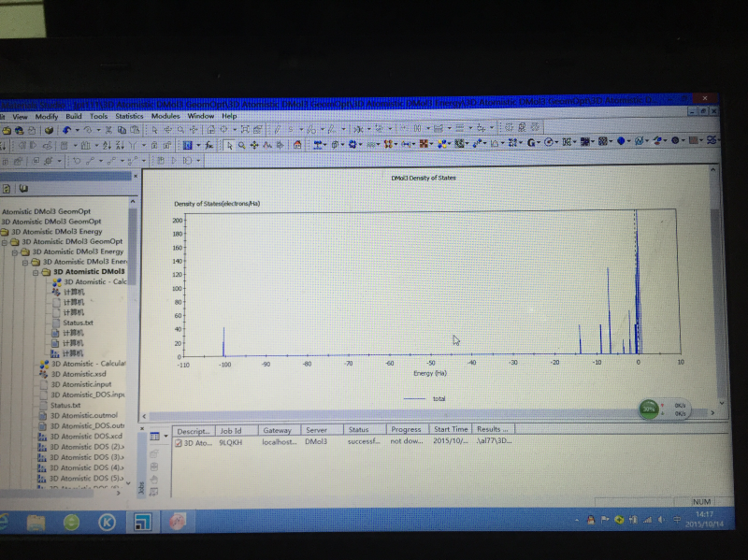Click the blue sphere module toolbar icon

coord(621,141)
